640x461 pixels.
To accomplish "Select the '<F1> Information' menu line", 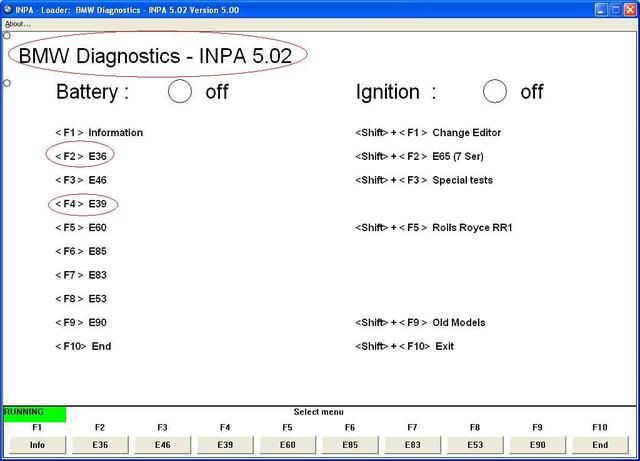I will coord(99,133).
